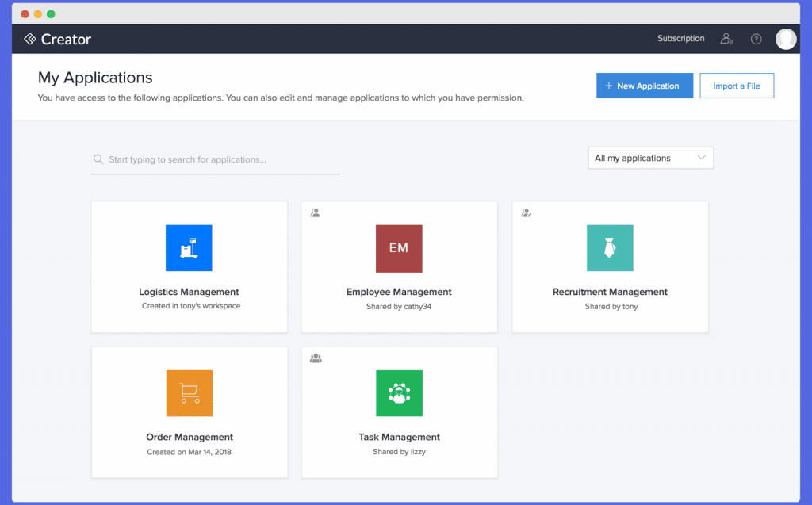Open the Subscription menu item
The height and width of the screenshot is (505, 812).
[681, 38]
